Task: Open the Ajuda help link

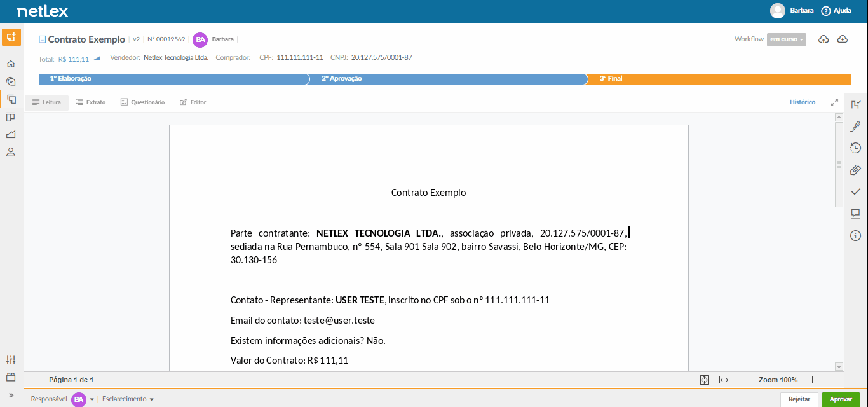Action: (x=836, y=11)
